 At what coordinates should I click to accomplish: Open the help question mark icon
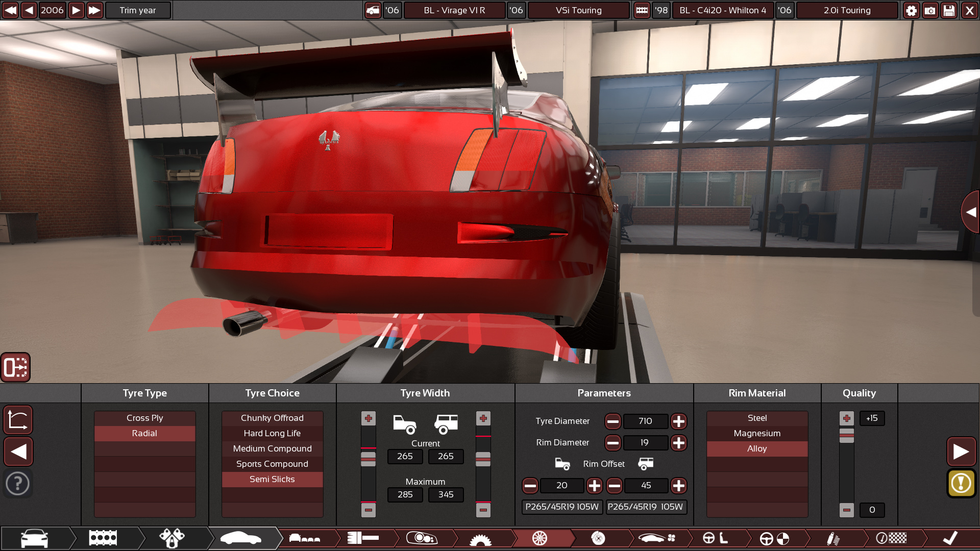click(18, 483)
